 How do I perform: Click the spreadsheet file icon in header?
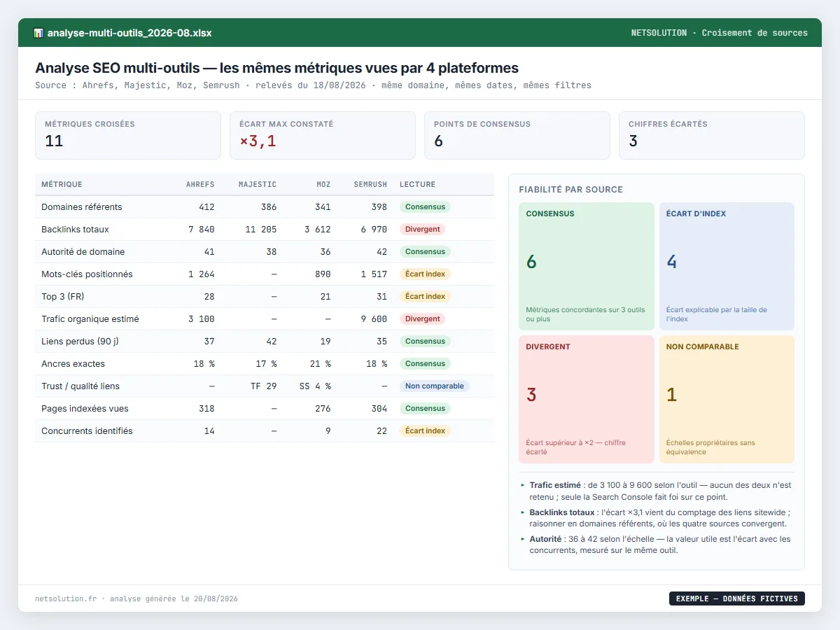(x=38, y=33)
